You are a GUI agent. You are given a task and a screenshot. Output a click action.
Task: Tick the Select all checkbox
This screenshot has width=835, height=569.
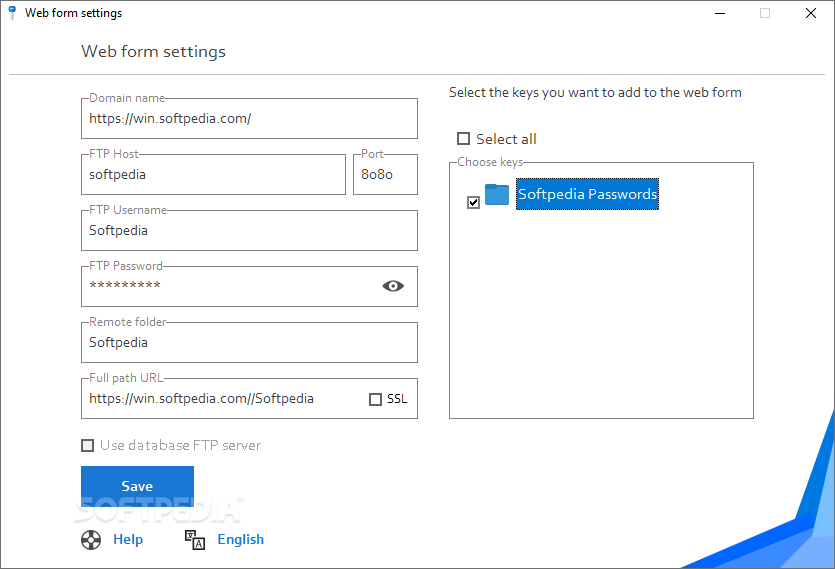coord(463,139)
